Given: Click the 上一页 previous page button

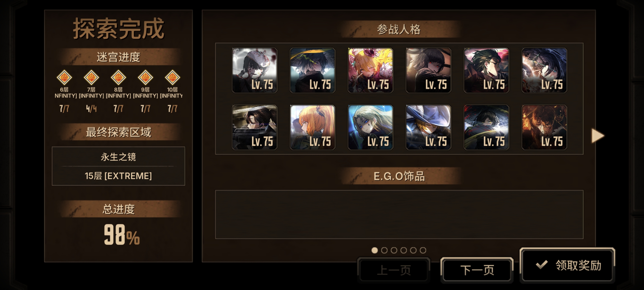Looking at the screenshot, I should (x=394, y=270).
